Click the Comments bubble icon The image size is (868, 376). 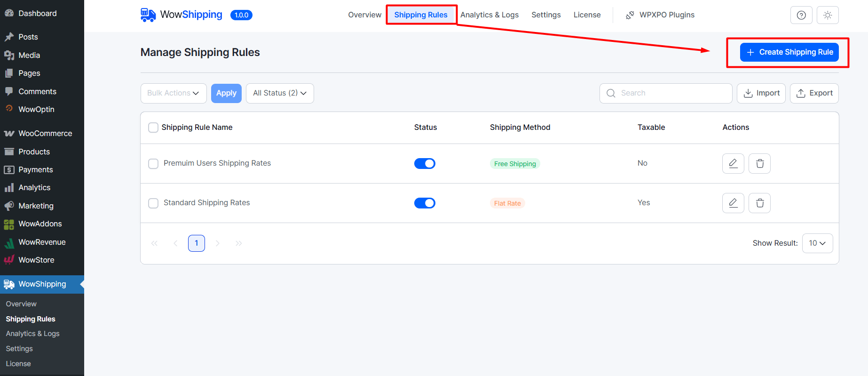pyautogui.click(x=9, y=91)
